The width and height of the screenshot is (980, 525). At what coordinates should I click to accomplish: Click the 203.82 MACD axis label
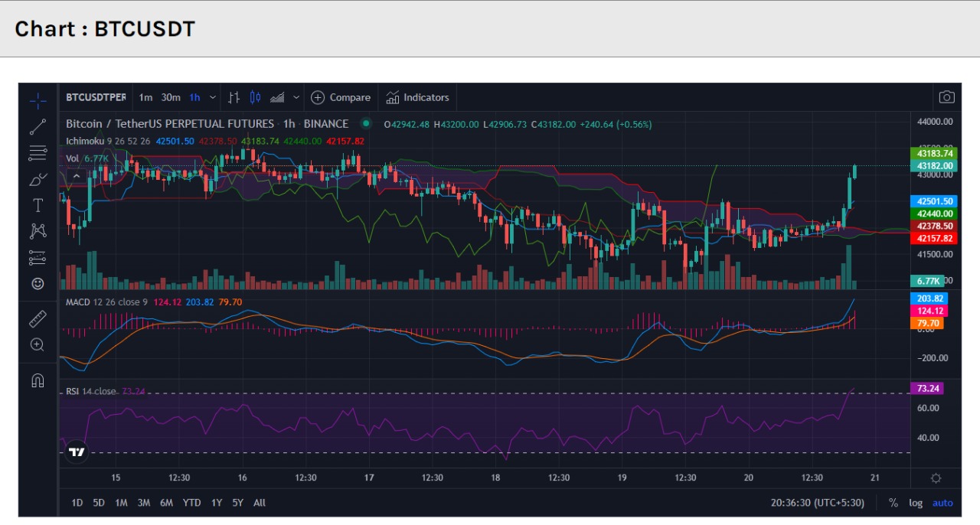929,298
